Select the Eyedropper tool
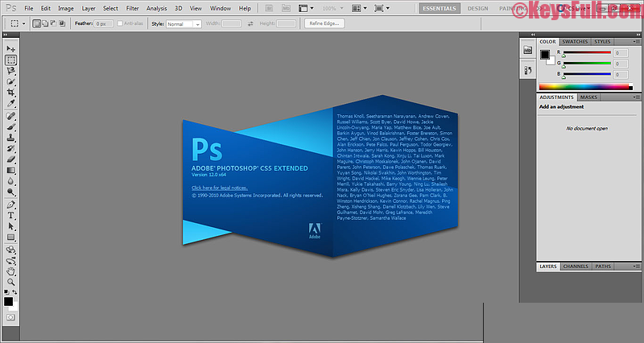 point(11,104)
